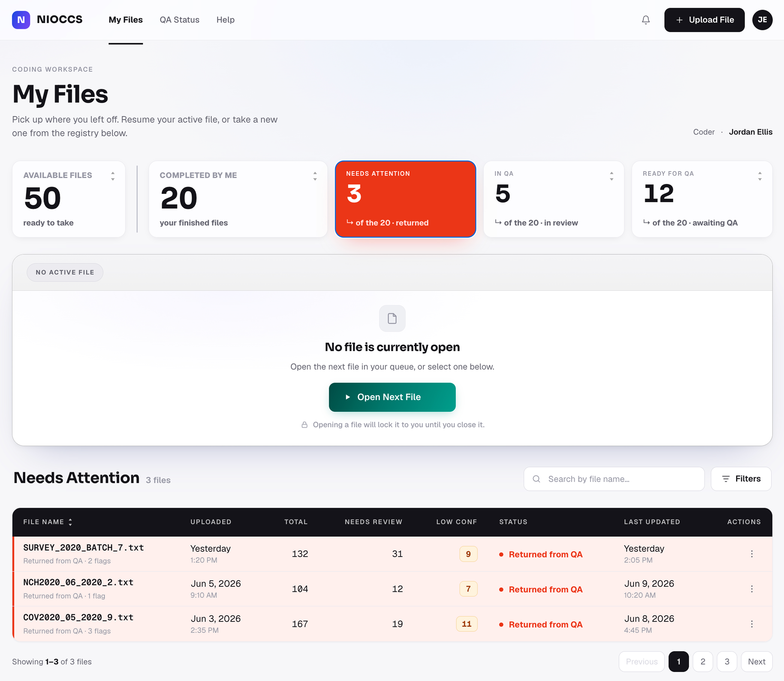This screenshot has width=784, height=681.
Task: Switch to the QA Status tab
Action: (179, 20)
